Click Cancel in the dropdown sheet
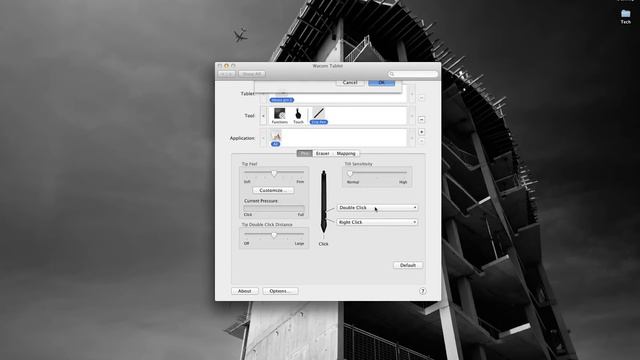Screen dimensions: 640x360 350,82
